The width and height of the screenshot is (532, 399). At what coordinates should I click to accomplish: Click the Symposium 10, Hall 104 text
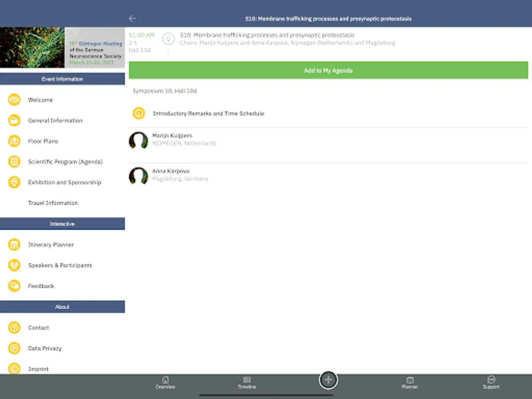(165, 91)
